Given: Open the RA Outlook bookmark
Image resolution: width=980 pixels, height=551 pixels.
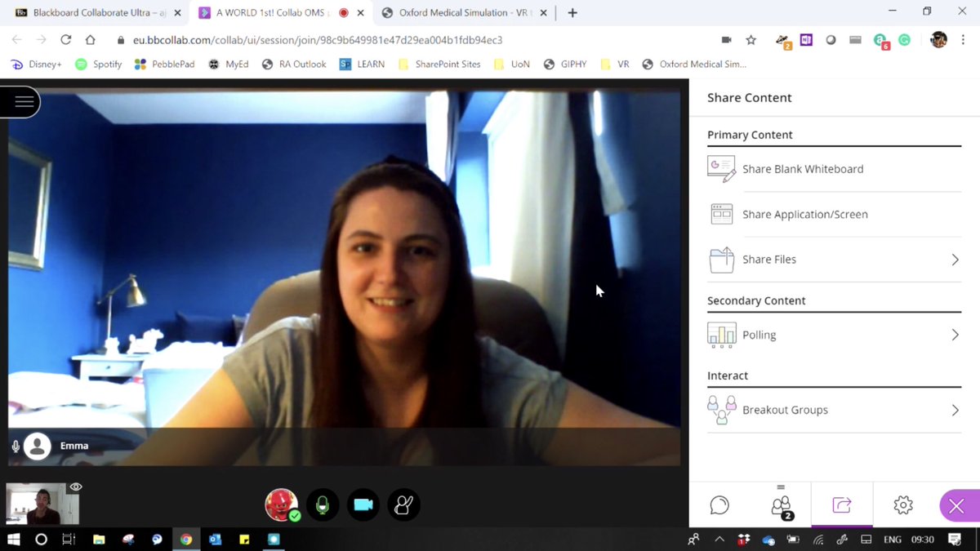Looking at the screenshot, I should (293, 64).
